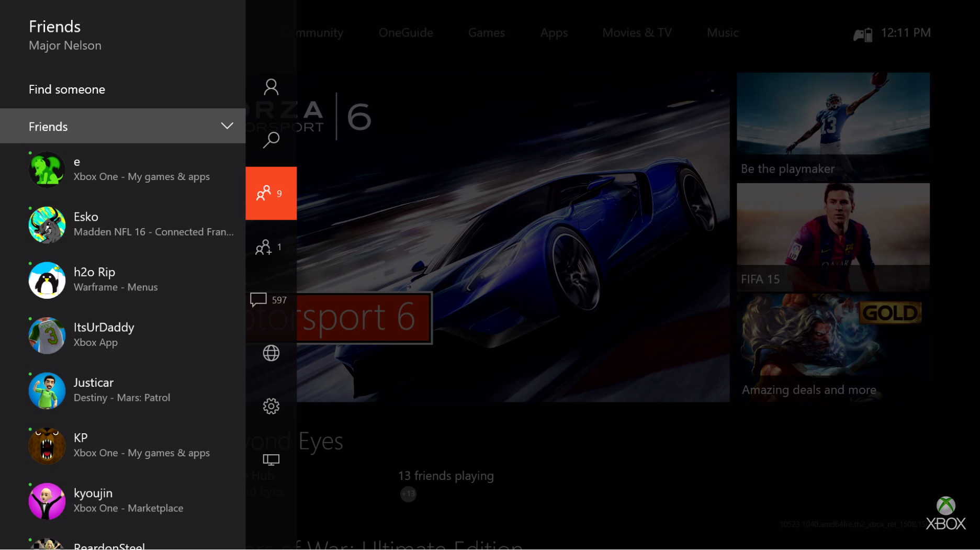Select the avatar of friend e
Image resolution: width=980 pixels, height=550 pixels.
[x=47, y=170]
